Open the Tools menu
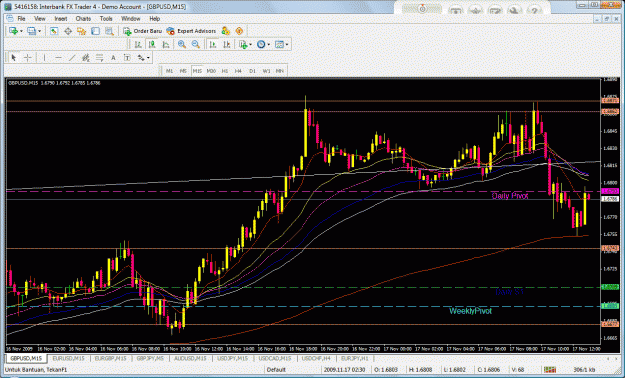Screen dimensions: 625x378 [x=106, y=19]
